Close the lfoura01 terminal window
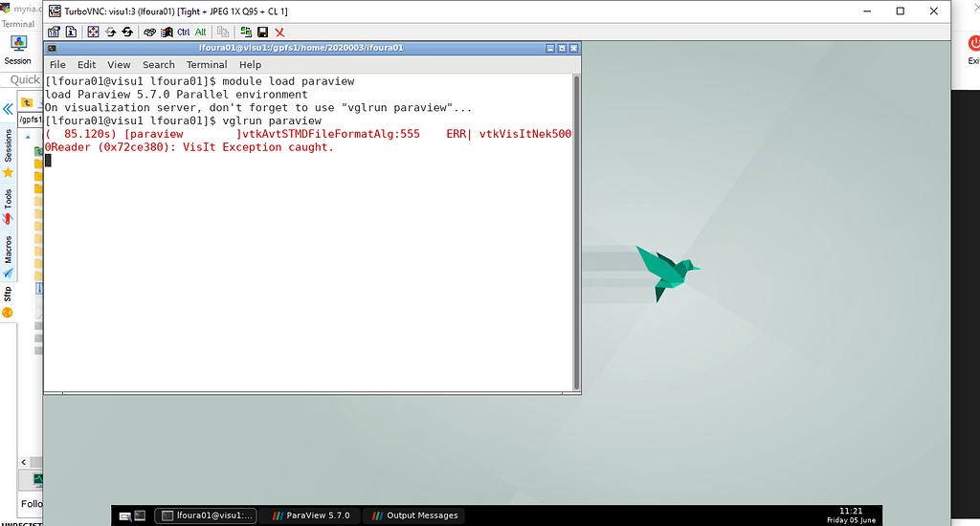The width and height of the screenshot is (980, 526). (574, 48)
